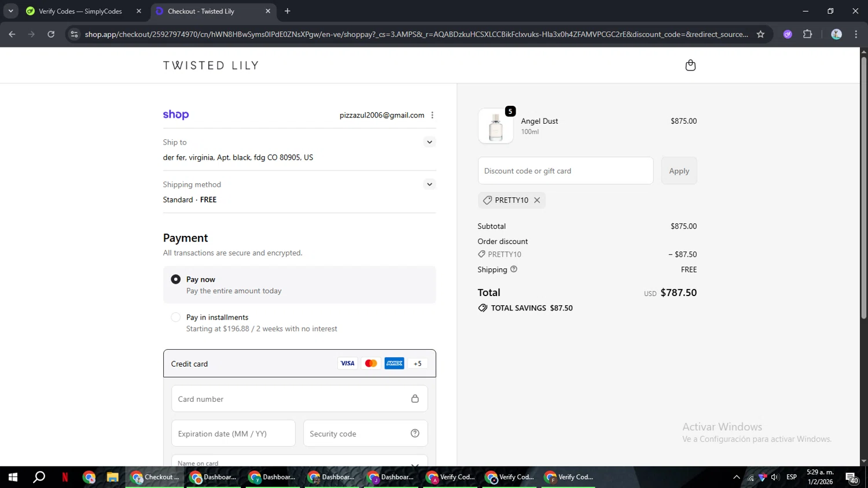This screenshot has width=868, height=488.
Task: Bookmark this page with the star icon
Action: [760, 34]
